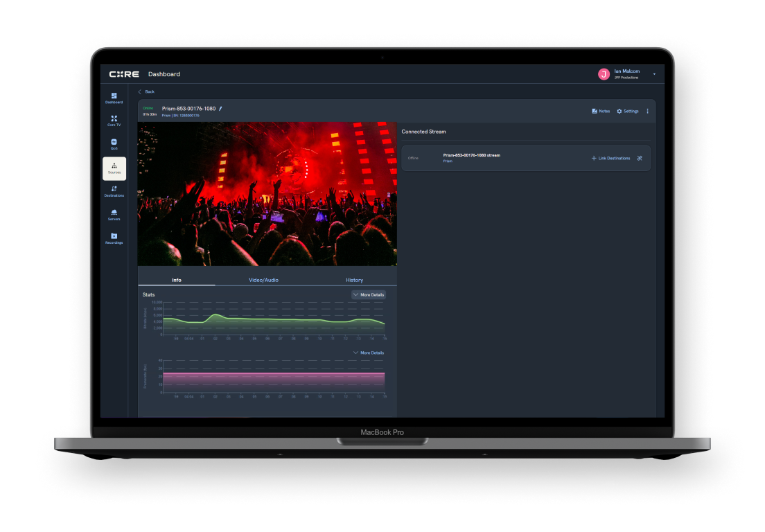Image resolution: width=765 pixels, height=532 pixels.
Task: Go to Core TV in sidebar
Action: 114,121
